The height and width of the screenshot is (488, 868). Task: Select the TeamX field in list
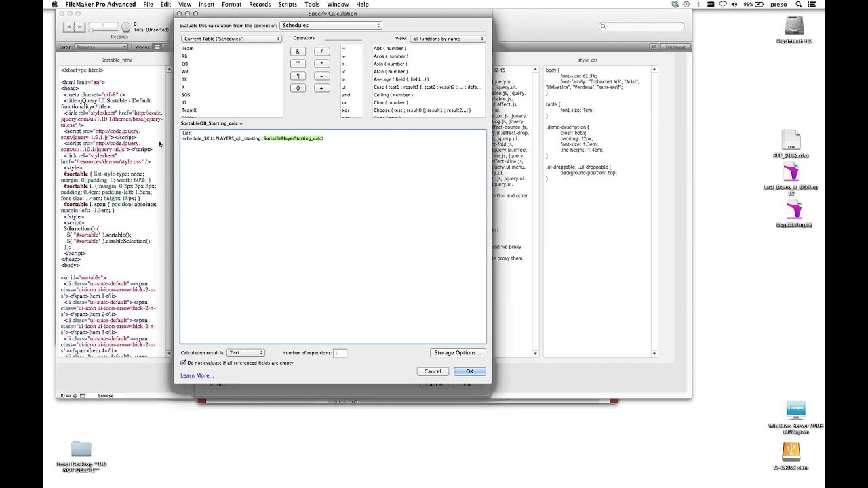point(231,110)
